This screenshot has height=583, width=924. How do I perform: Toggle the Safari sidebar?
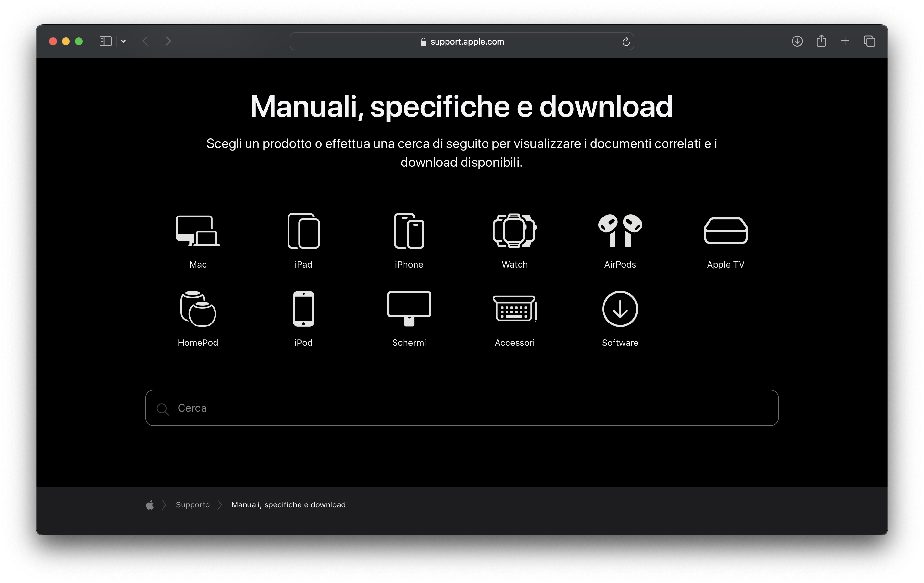pyautogui.click(x=106, y=41)
